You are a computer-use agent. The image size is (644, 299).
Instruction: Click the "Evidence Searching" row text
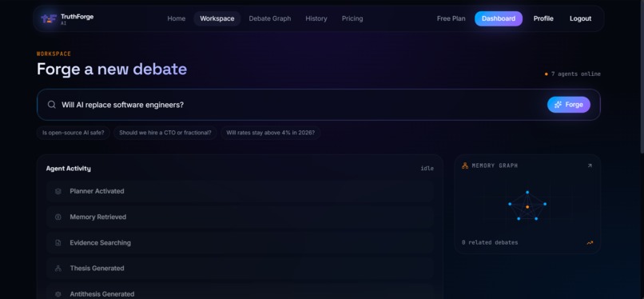click(100, 243)
